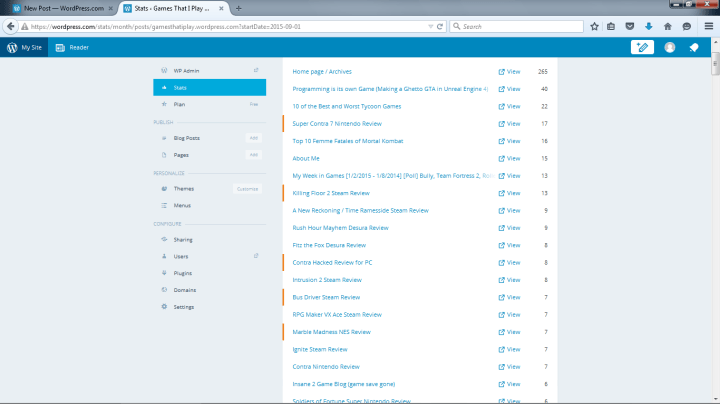Open 10 of the Best and Worst Tycoon Games
This screenshot has width=720, height=404.
coord(347,106)
